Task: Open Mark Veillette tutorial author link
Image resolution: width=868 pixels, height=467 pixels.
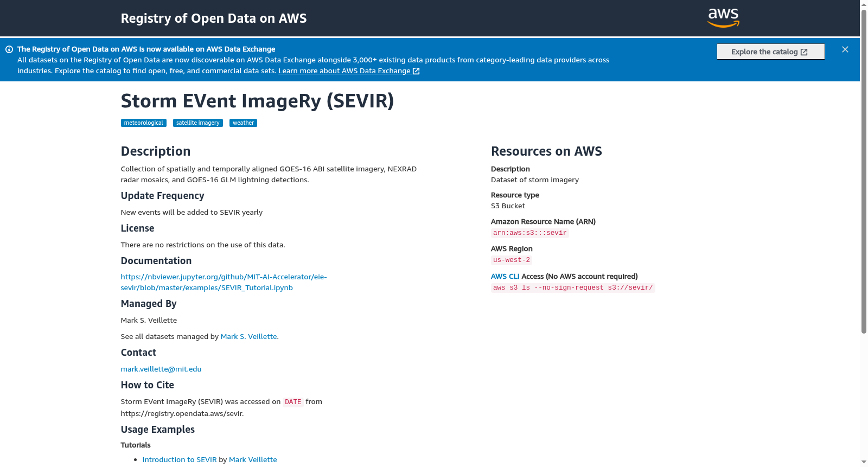Action: 253,460
